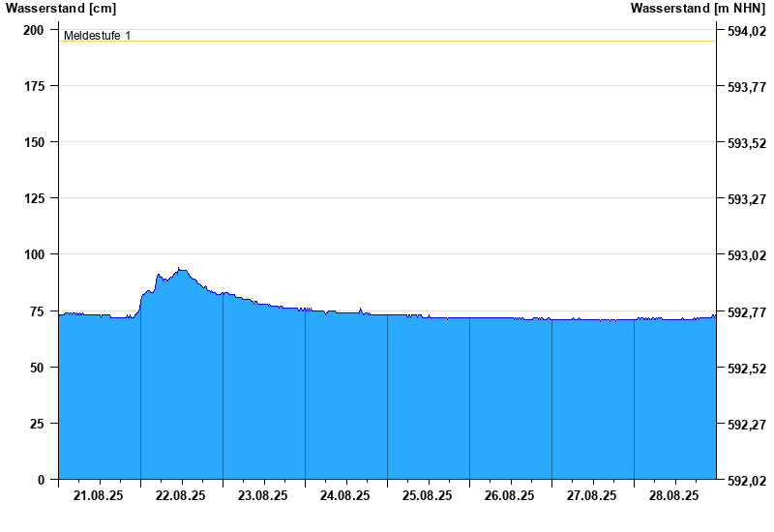Select the 594,02 value on right axis
774x532 pixels.
pos(746,32)
